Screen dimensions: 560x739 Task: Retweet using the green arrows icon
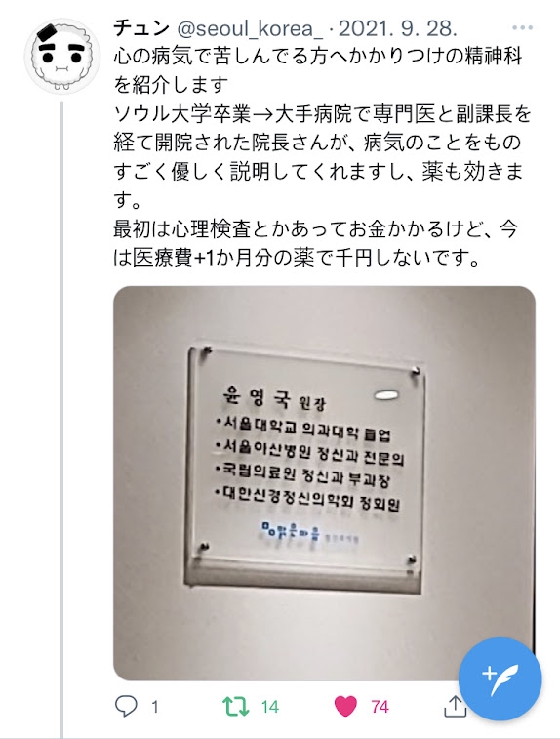236,707
